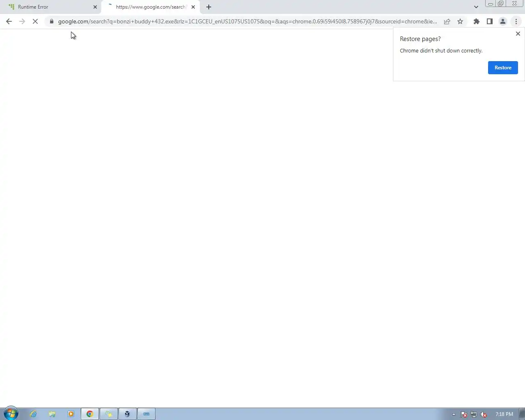Open Windows Media Player from taskbar
The height and width of the screenshot is (420, 525).
(71, 414)
